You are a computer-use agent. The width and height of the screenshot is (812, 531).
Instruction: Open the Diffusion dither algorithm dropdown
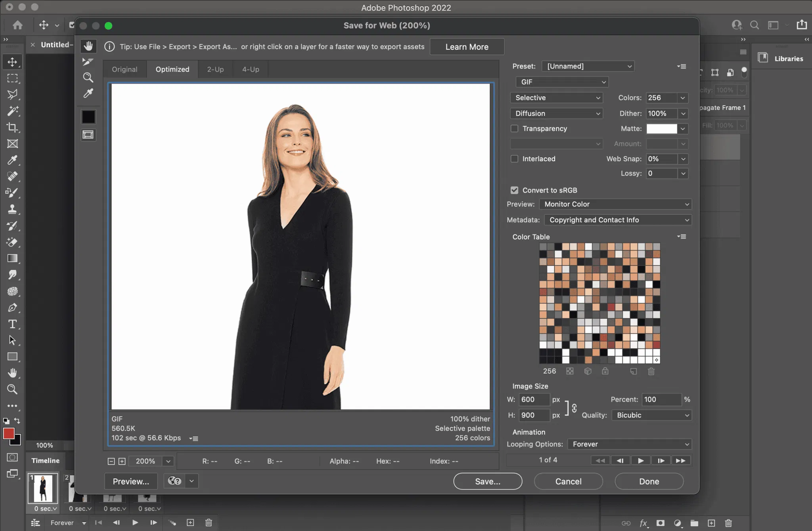pyautogui.click(x=557, y=114)
